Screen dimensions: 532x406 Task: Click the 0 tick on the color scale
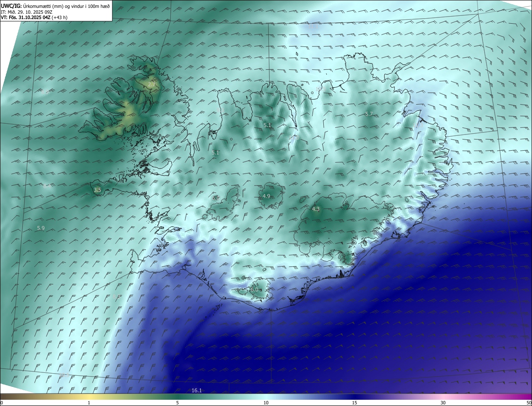[x=2, y=403]
